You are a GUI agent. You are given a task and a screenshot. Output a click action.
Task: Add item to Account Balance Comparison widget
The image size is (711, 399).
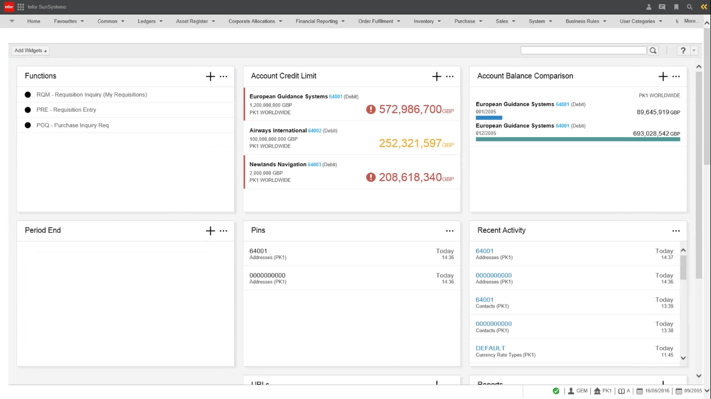tap(662, 76)
